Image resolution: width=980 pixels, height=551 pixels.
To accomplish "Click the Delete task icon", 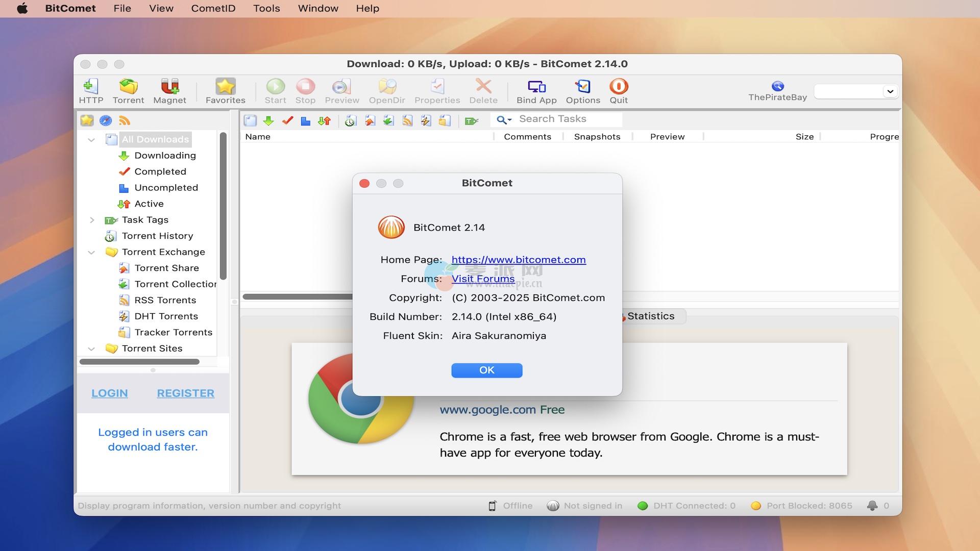I will (x=483, y=91).
